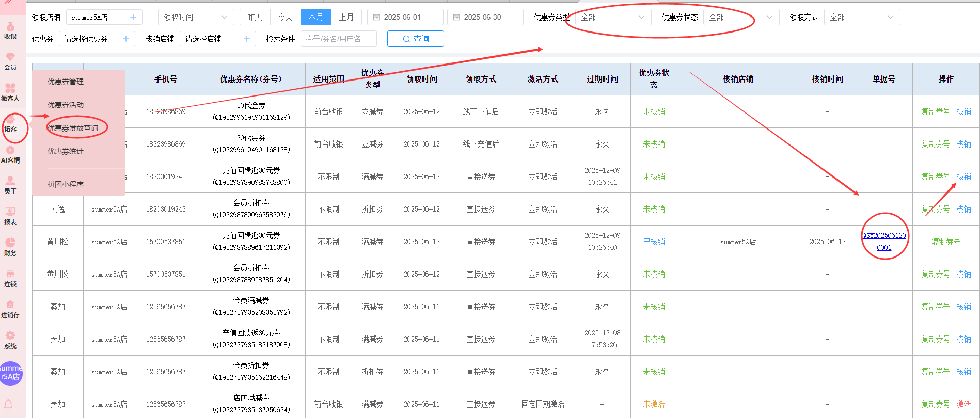Click the 单据号 column header
The height and width of the screenshot is (418, 980).
pos(884,79)
